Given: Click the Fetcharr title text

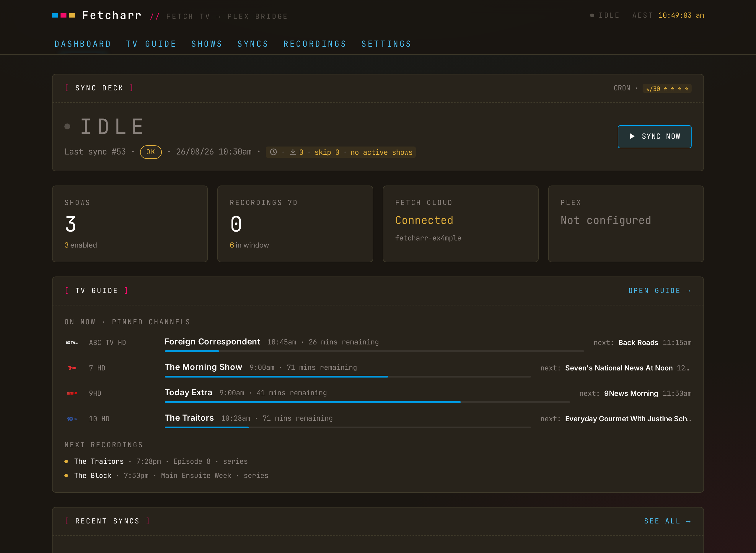Looking at the screenshot, I should (x=112, y=15).
